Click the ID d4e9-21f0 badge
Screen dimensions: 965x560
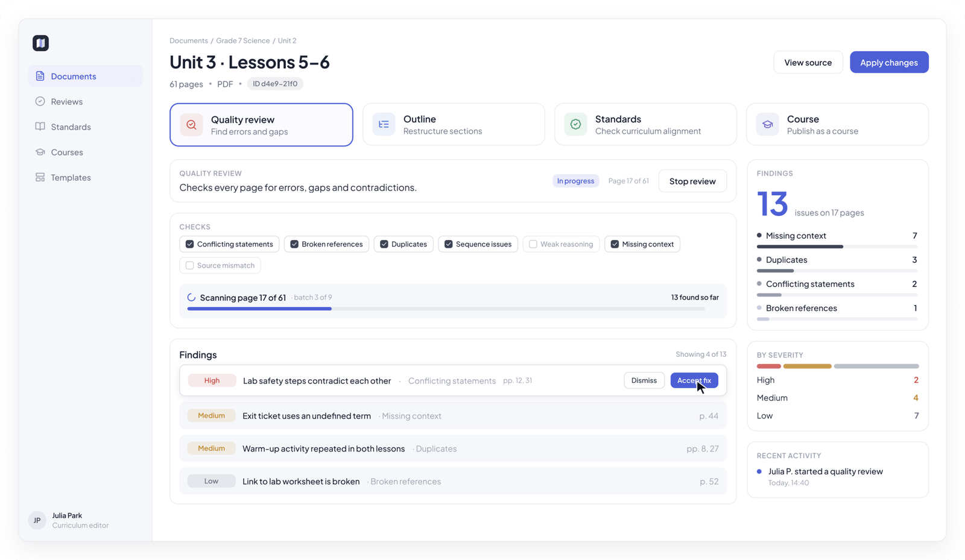click(275, 84)
